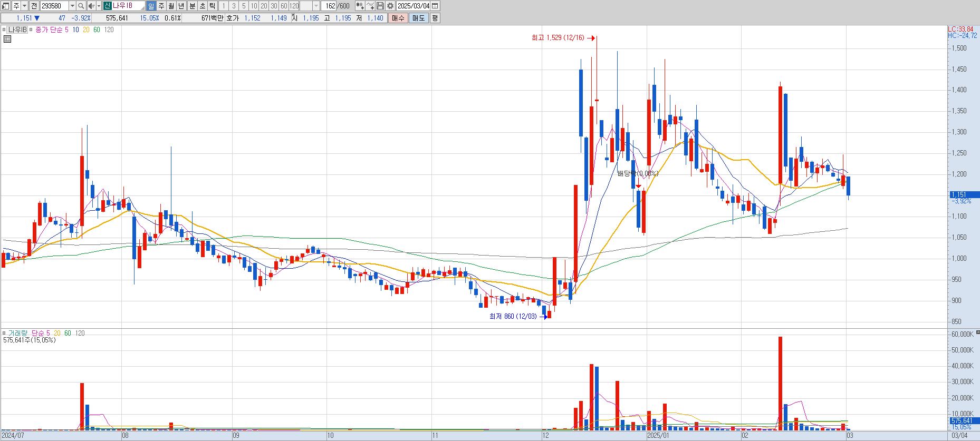Switch to 초 second chart period
The image size is (980, 441).
[x=202, y=6]
